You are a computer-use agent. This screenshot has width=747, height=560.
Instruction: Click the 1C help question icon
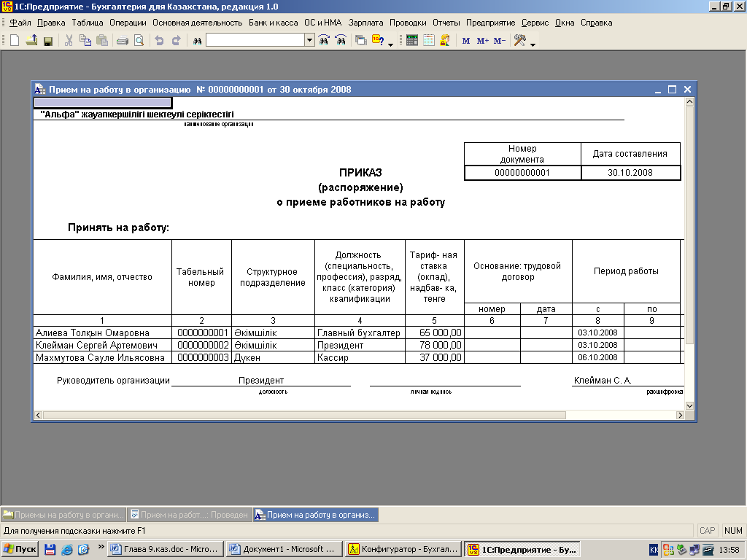(378, 41)
